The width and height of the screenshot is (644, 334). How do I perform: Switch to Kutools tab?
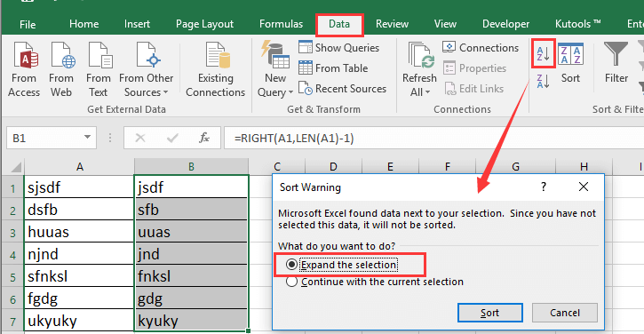pos(577,24)
